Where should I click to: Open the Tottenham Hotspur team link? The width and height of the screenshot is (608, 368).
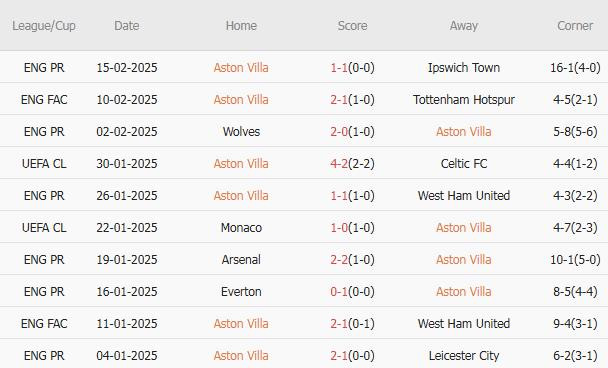pyautogui.click(x=464, y=100)
